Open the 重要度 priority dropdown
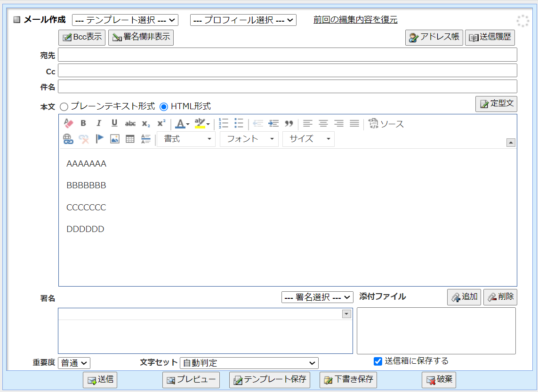The width and height of the screenshot is (538, 392). pyautogui.click(x=74, y=363)
